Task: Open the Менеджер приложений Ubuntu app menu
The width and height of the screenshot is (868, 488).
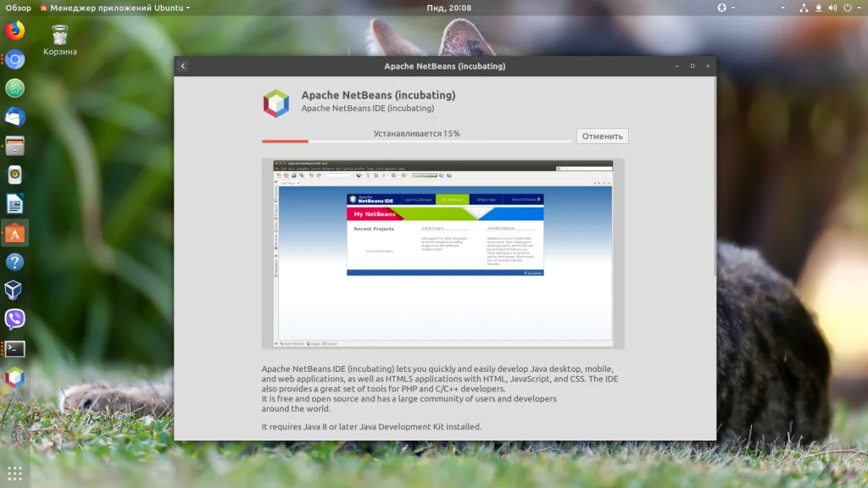Action: [x=115, y=8]
